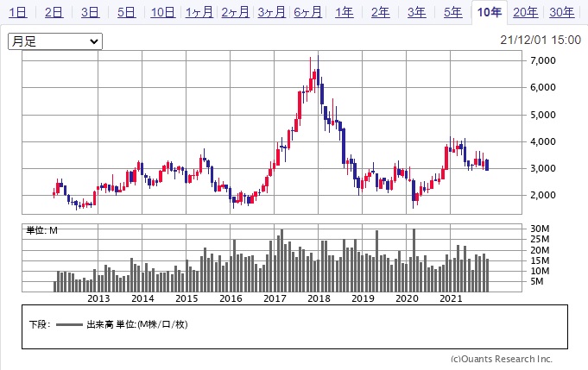Screen dimensions: 588x370
Task: Show the 20年 chart range
Action: click(x=525, y=12)
